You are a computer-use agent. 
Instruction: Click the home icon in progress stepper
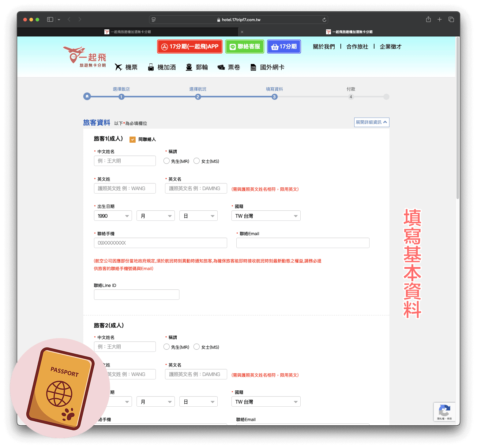(87, 96)
